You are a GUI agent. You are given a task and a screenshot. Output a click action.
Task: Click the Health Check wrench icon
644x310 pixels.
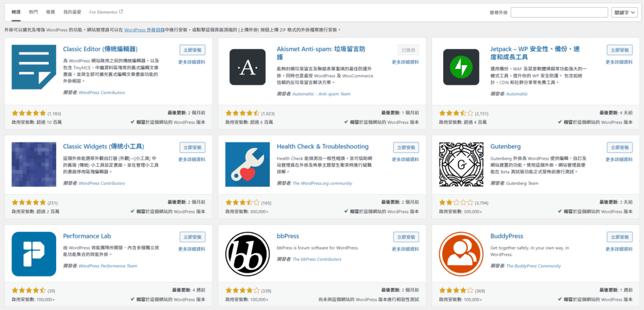pyautogui.click(x=247, y=164)
